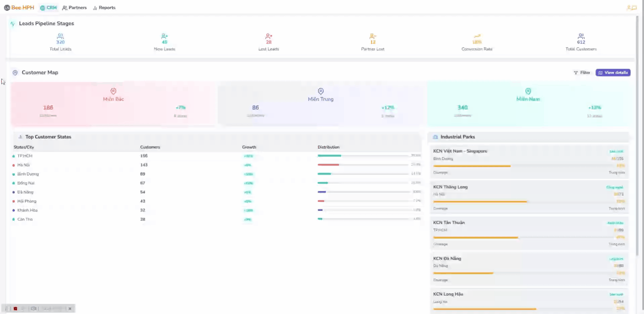
Task: Select the Miền Trung location pin
Action: (320, 91)
